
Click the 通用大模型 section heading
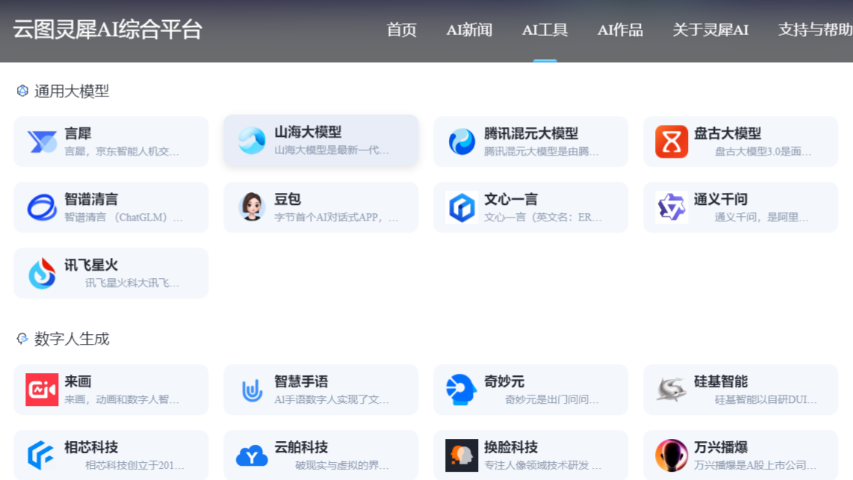pyautogui.click(x=72, y=91)
